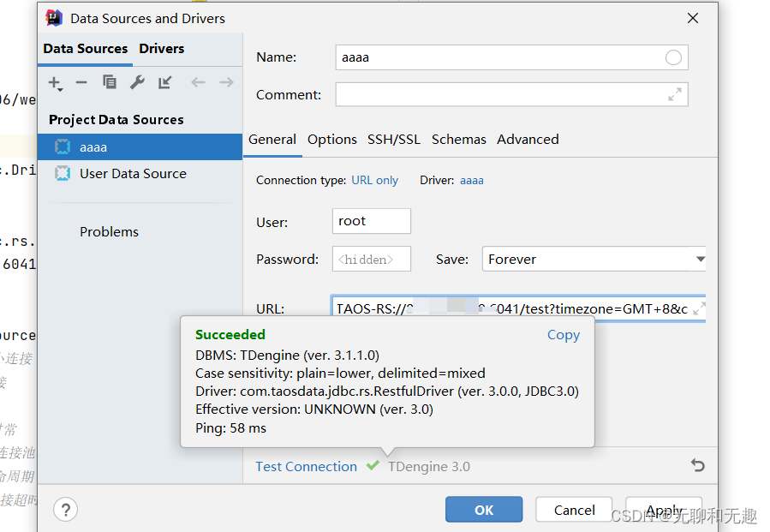Switch to the Drivers tab

[x=161, y=49]
